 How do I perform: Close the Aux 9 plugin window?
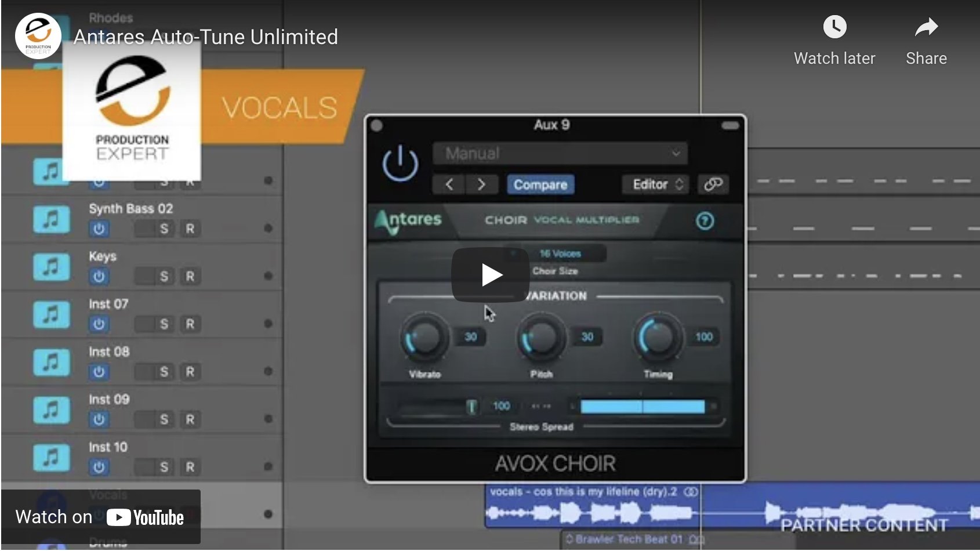coord(376,125)
